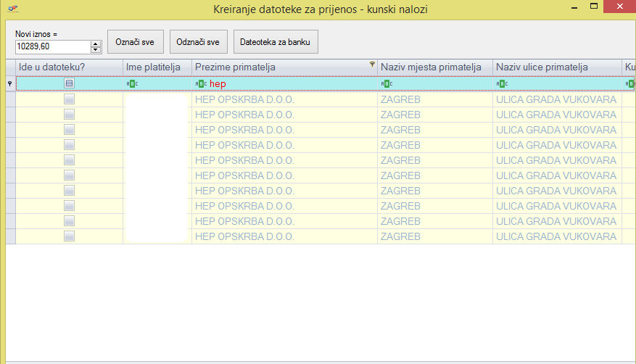
Task: Click the filter condition icon beside 'hep' text
Action: click(x=201, y=83)
